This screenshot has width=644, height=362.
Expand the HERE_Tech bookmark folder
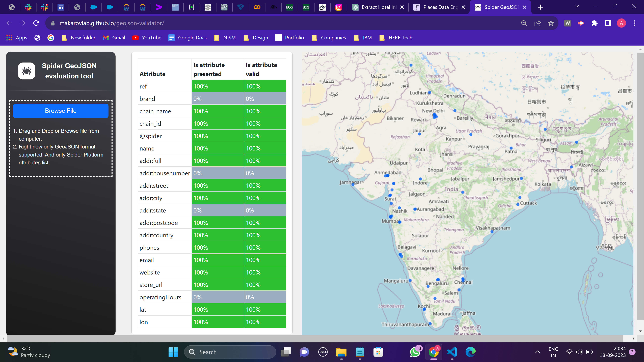coord(396,38)
